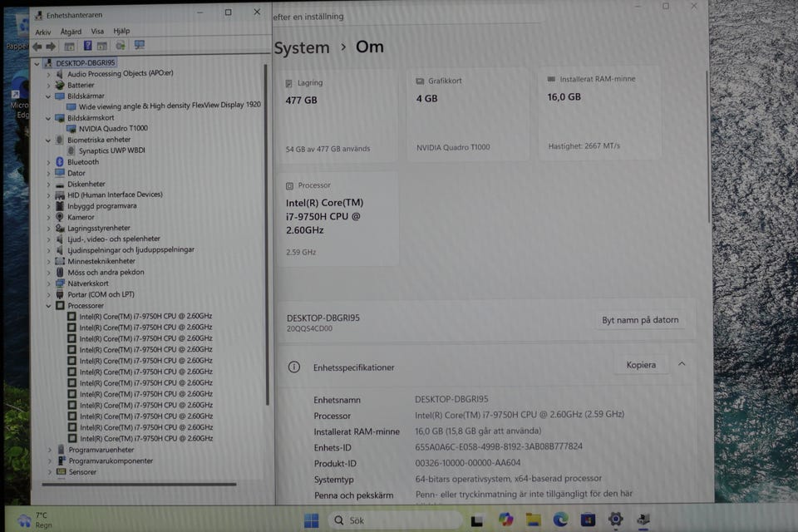Collapse the Processorer tree node
Viewport: 798px width, 532px height.
[49, 306]
